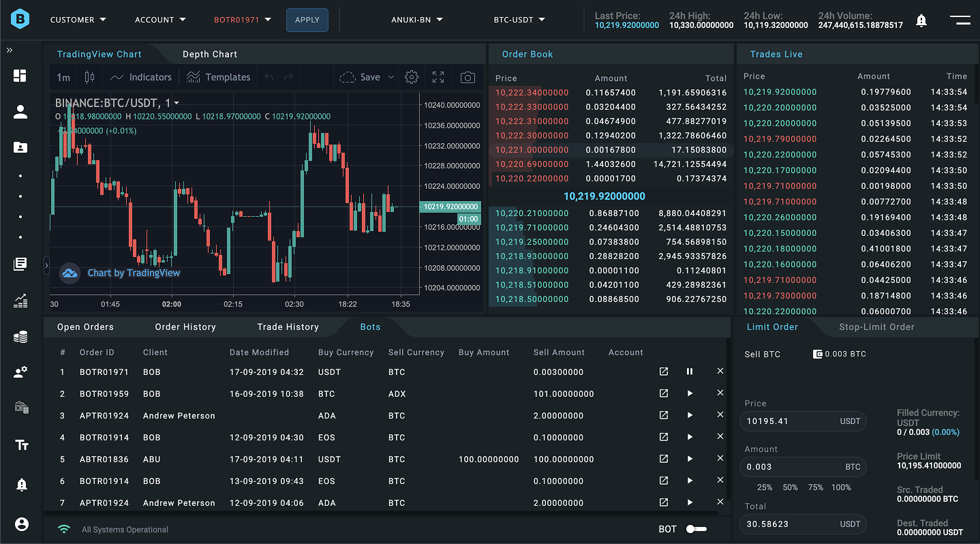This screenshot has width=980, height=544.
Task: Click the Chart by TradingView link
Action: (x=134, y=273)
